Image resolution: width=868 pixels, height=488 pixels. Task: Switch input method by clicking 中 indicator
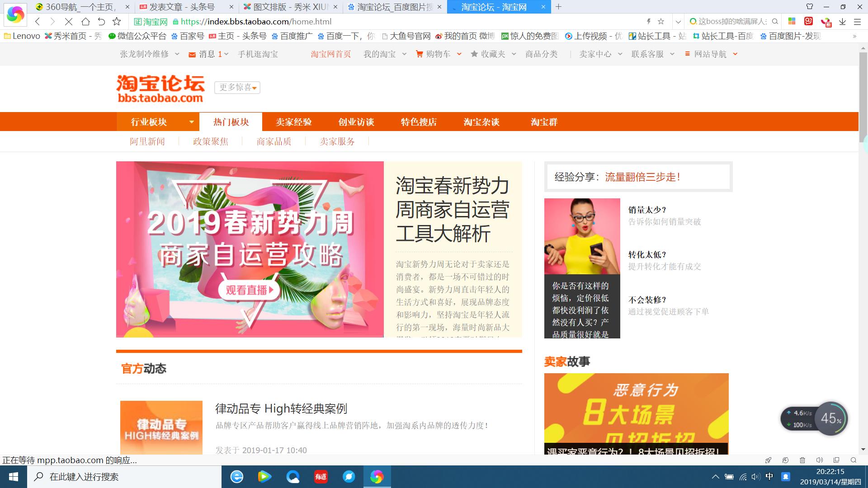click(770, 477)
